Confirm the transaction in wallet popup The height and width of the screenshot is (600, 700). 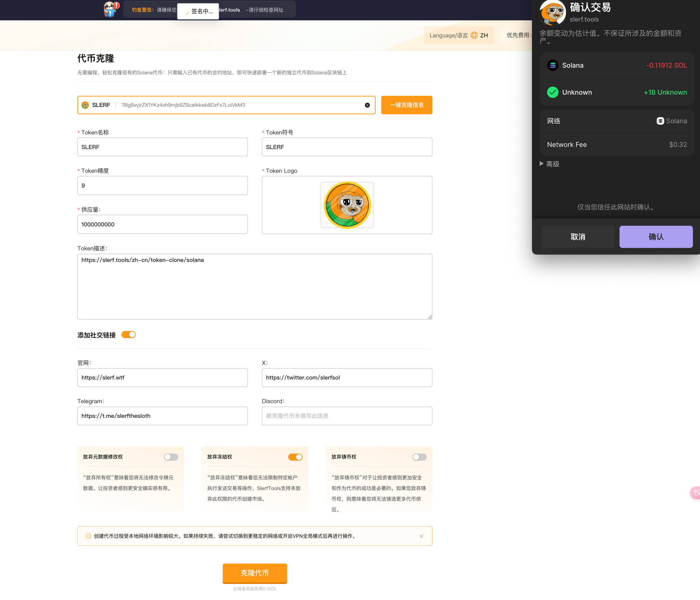tap(656, 236)
